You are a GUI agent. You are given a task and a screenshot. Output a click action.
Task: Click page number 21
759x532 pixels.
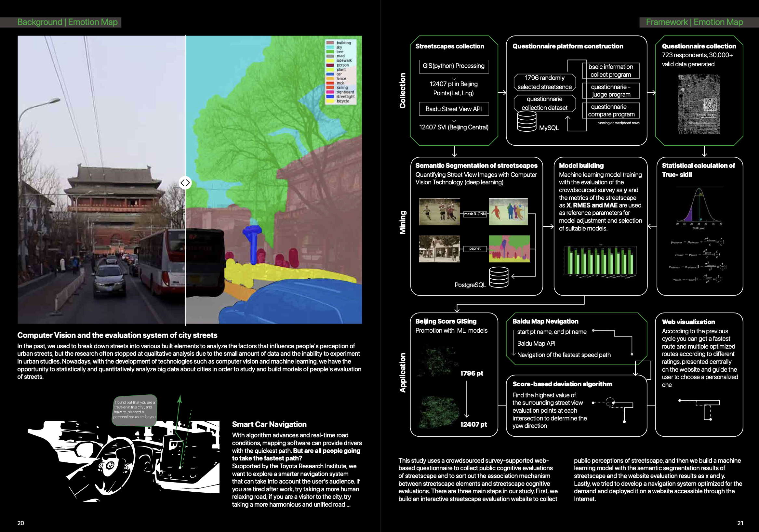[740, 523]
